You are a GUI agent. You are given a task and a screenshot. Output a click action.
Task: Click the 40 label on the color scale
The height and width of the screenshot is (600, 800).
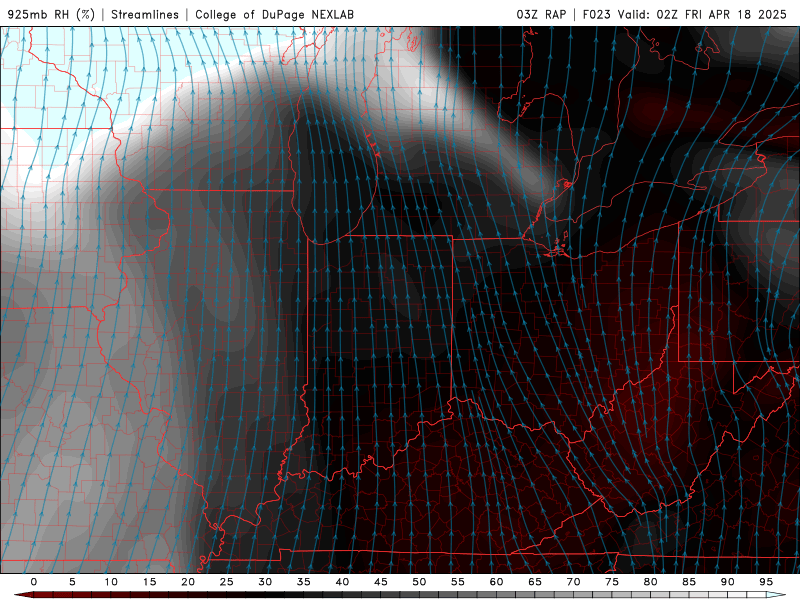[342, 582]
